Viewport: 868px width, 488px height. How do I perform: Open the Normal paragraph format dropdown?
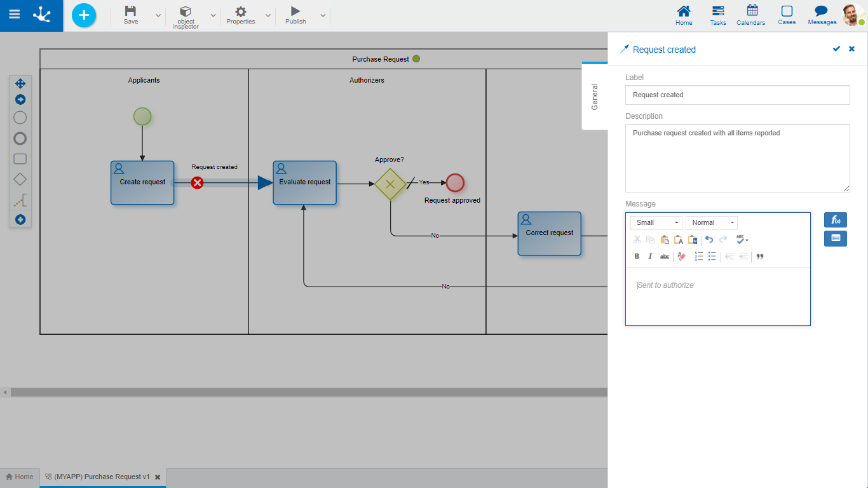711,223
